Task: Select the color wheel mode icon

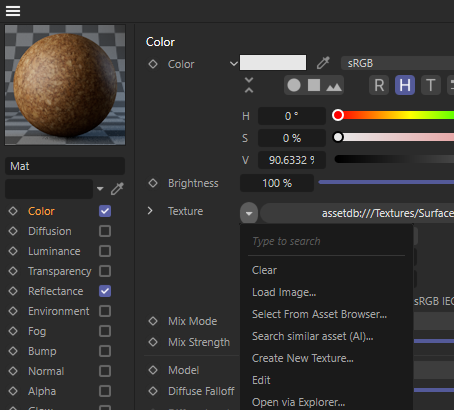Action: [294, 85]
